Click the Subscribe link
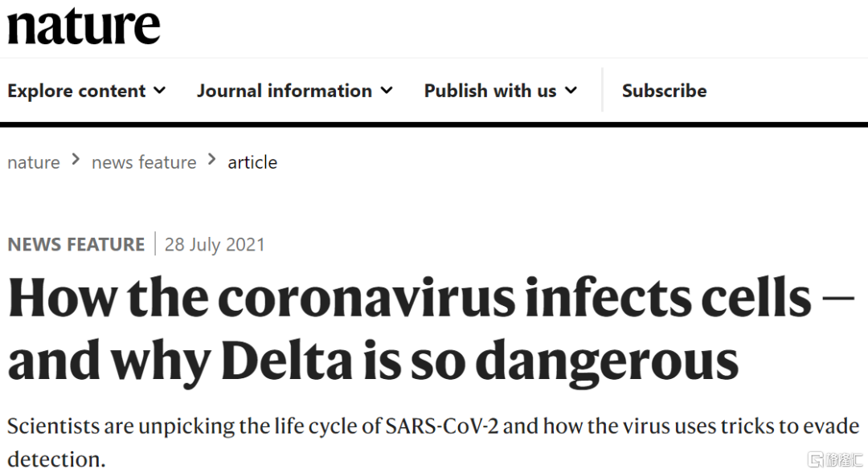868x473 pixels. [x=664, y=91]
